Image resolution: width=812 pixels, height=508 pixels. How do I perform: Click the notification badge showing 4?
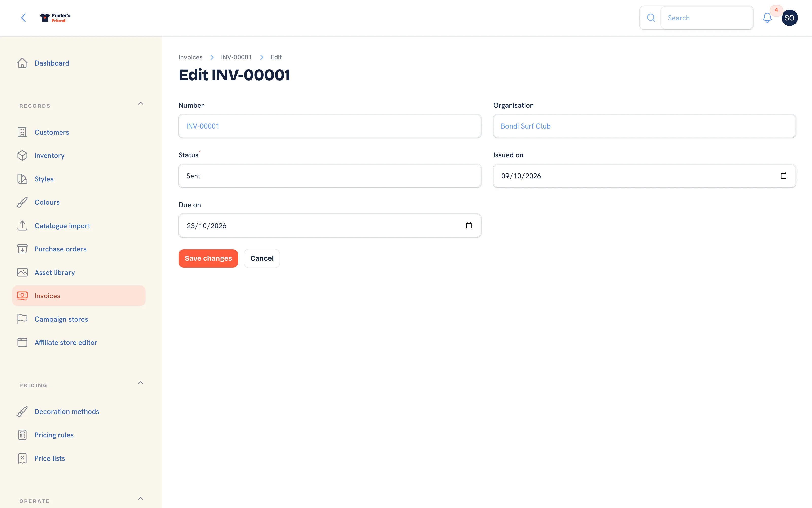(x=776, y=10)
